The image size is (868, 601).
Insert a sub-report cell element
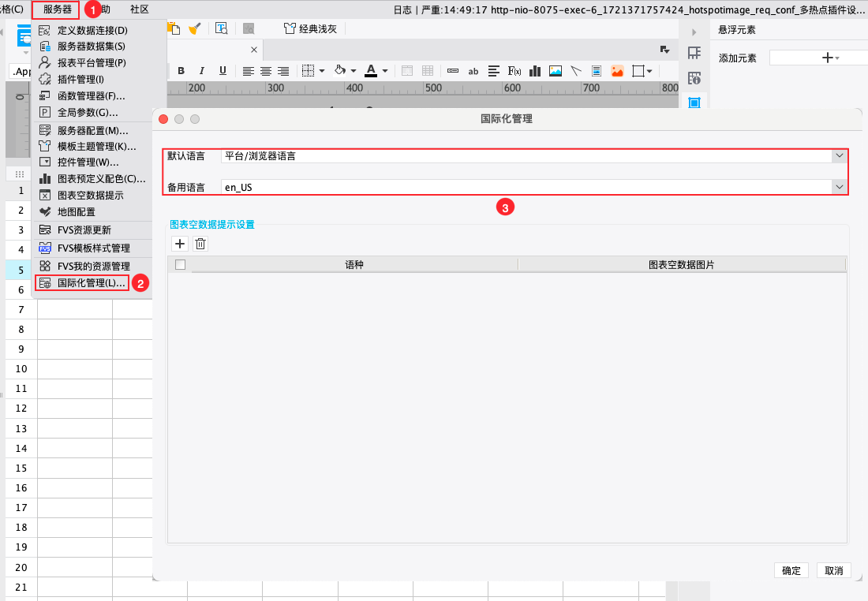597,71
